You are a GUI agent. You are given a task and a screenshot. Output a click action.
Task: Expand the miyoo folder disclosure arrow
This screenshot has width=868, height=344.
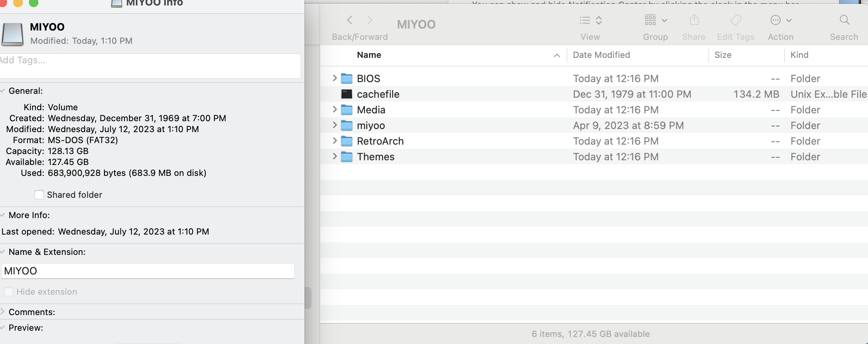(335, 125)
